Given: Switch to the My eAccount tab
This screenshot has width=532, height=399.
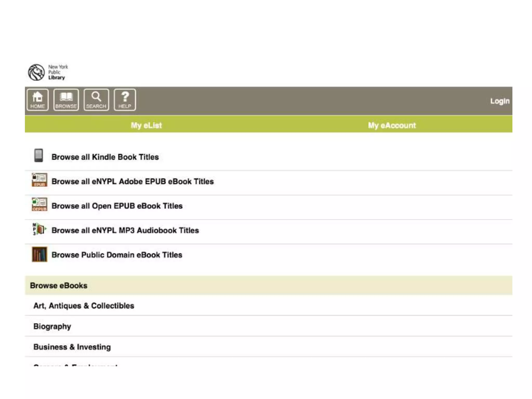Looking at the screenshot, I should pos(392,125).
